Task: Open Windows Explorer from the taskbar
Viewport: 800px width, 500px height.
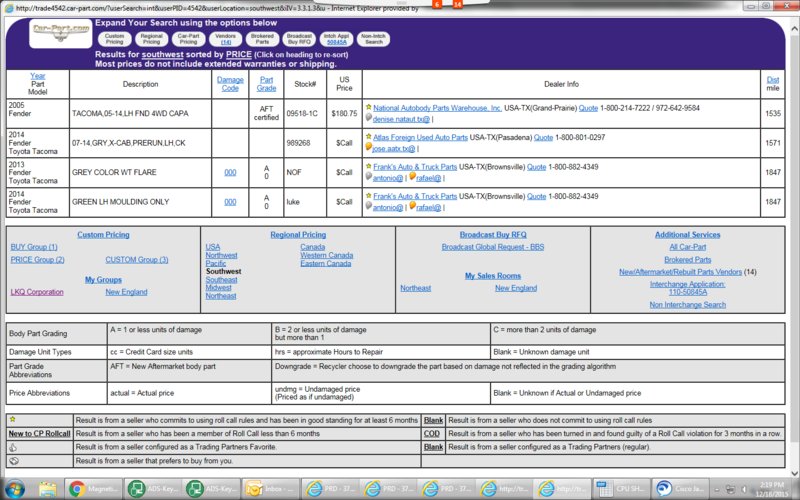Action: tap(47, 489)
